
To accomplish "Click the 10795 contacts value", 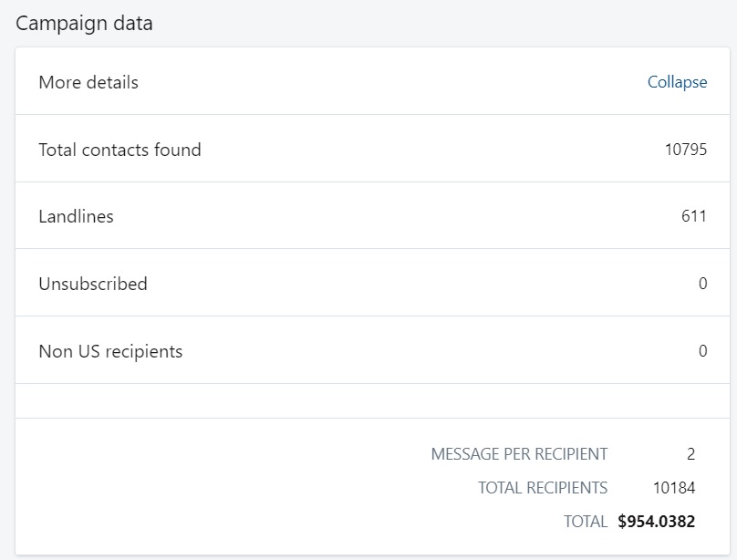I will 686,150.
